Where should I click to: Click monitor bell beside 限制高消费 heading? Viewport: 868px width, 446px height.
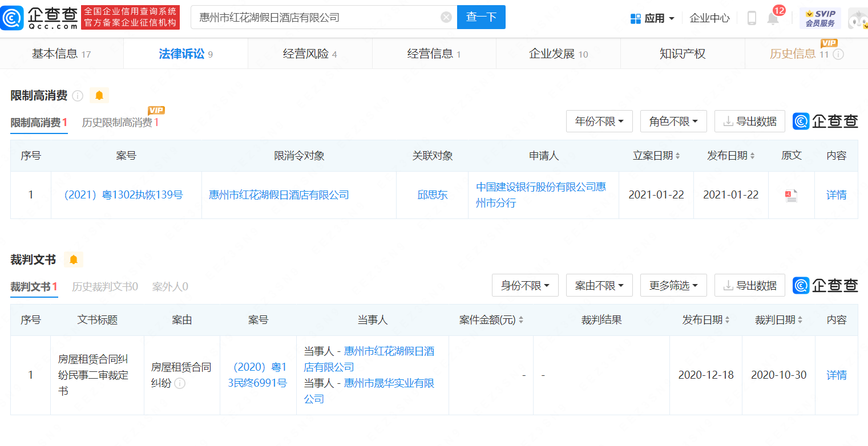pyautogui.click(x=99, y=96)
